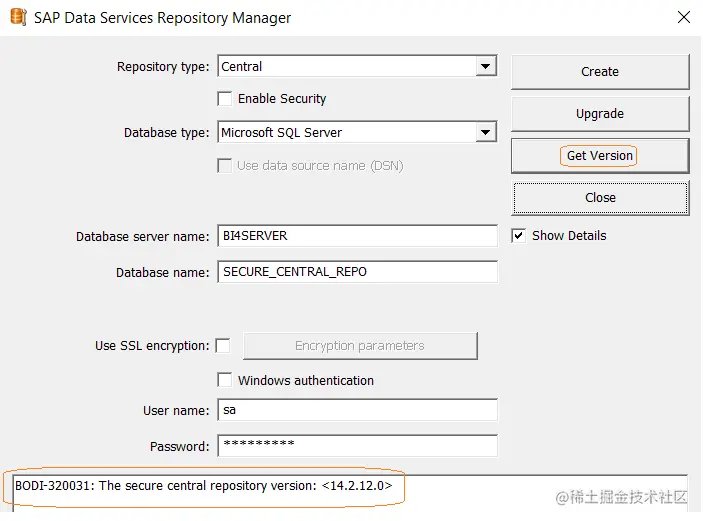Open the Database type dropdown arrow
This screenshot has width=703, height=521.
(x=486, y=132)
